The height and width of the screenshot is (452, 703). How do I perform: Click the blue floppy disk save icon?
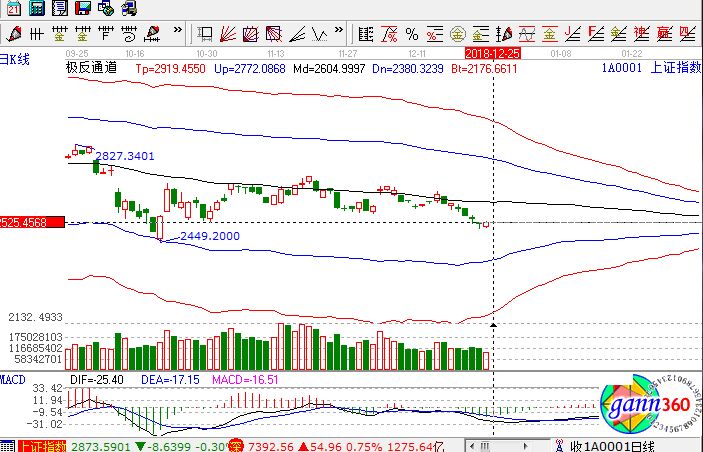[82, 9]
